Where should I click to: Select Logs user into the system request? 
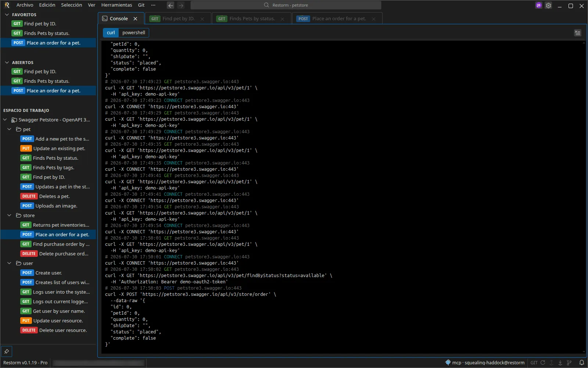(x=48, y=292)
